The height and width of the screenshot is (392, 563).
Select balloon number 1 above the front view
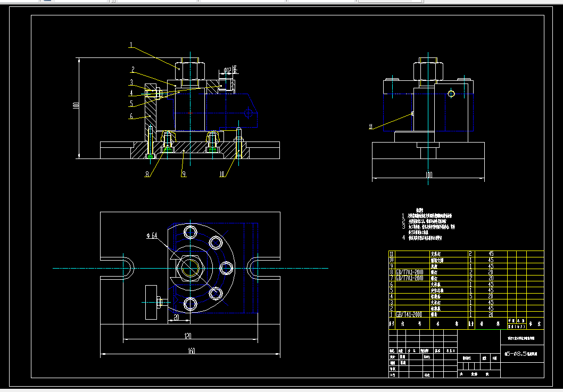coord(131,45)
